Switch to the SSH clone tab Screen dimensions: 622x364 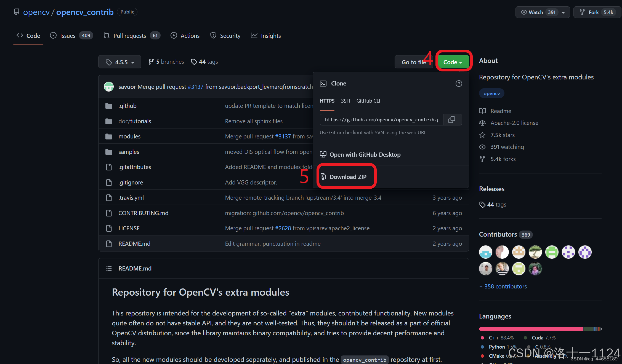(345, 101)
